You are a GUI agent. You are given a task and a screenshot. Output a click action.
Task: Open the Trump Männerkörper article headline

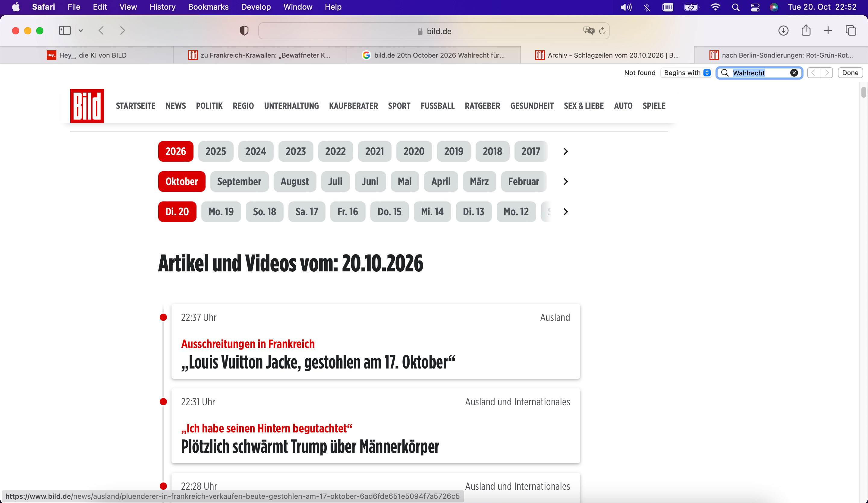click(x=310, y=447)
